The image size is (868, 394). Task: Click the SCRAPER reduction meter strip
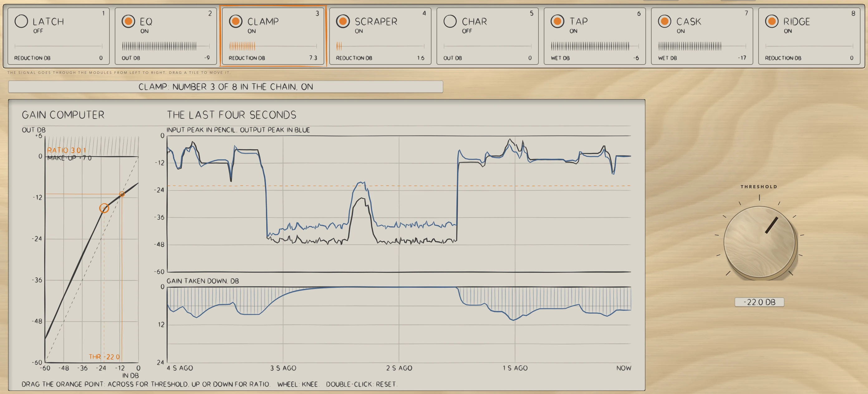pos(380,46)
